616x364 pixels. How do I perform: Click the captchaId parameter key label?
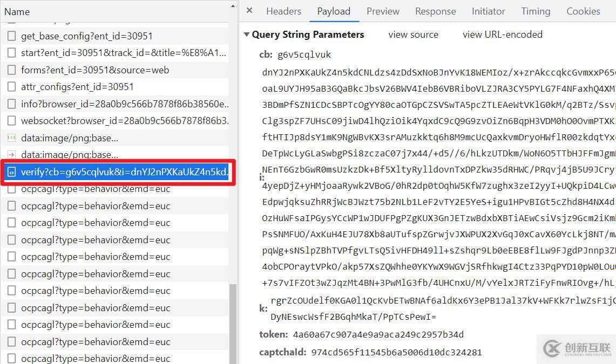click(x=282, y=352)
